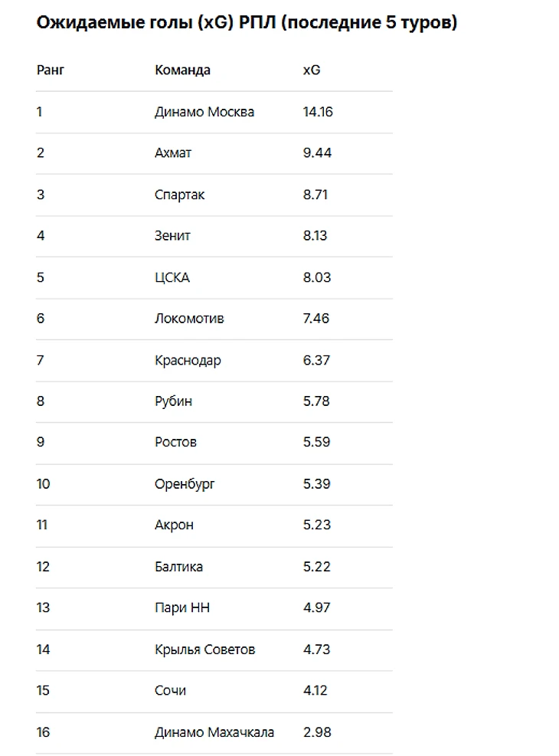Click the Ростов team name
Screen dimensions: 559x756
pyautogui.click(x=175, y=443)
